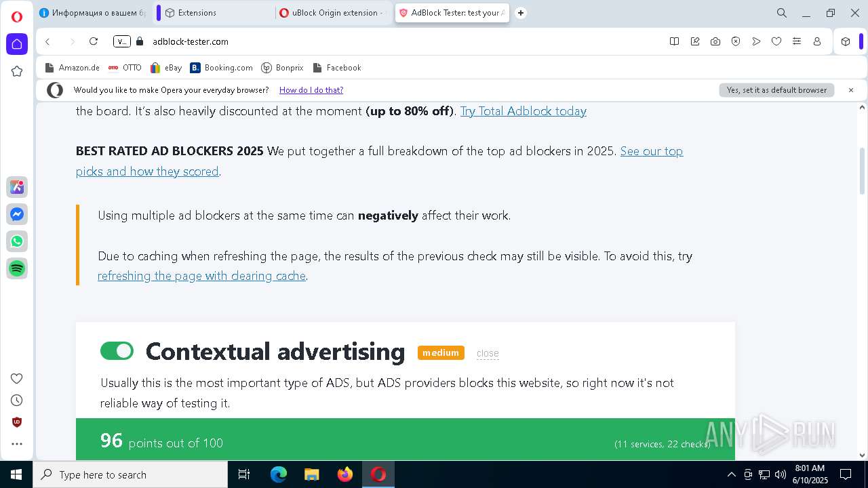This screenshot has width=868, height=488.
Task: Click 'How do I do that?' link
Action: tap(311, 90)
